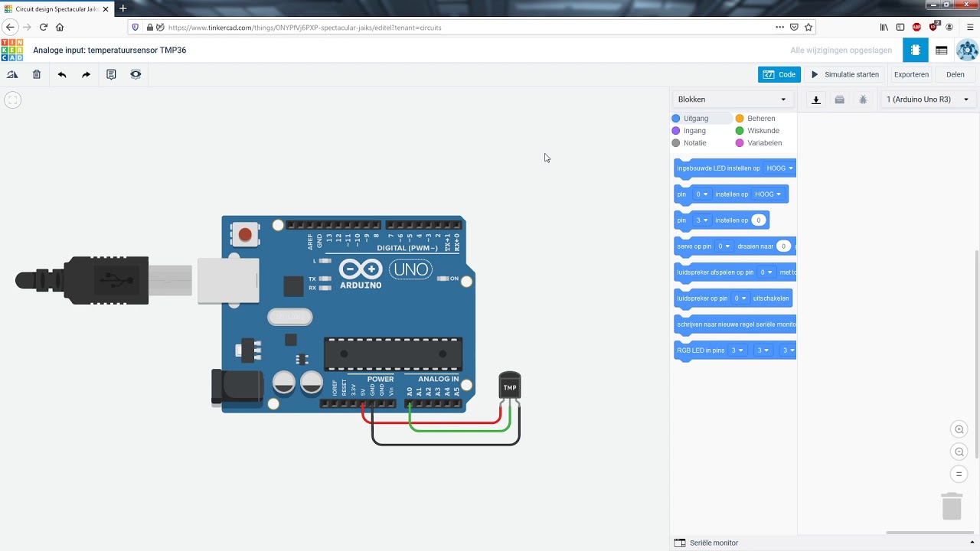Bookmark this page with the star icon
The image size is (980, 551).
click(808, 27)
